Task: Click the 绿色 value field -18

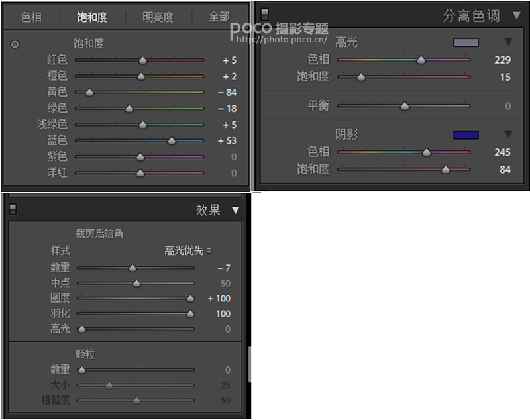Action: (227, 109)
